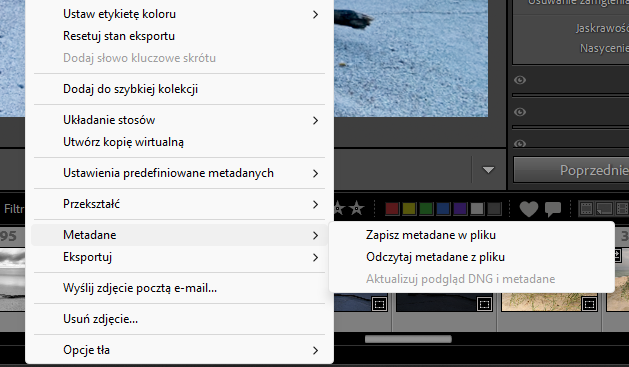The width and height of the screenshot is (629, 367).
Task: Click crop badge on sandy dune thumbnail
Action: 589,304
